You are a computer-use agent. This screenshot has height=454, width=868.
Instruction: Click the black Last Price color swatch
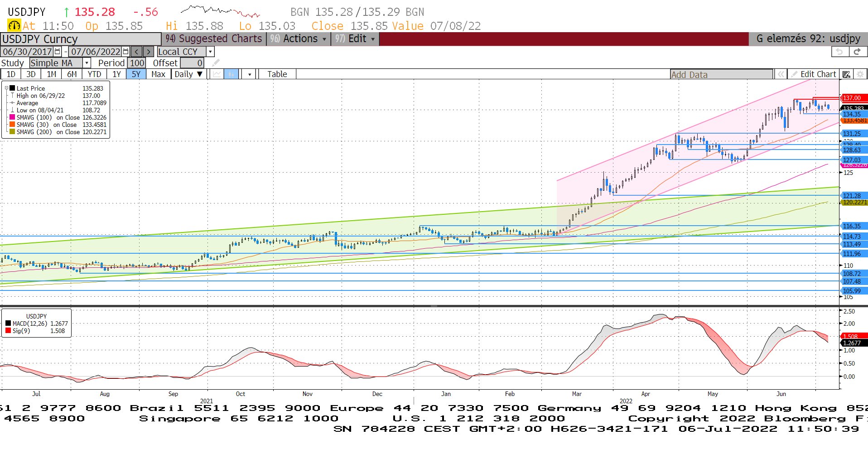pos(12,88)
